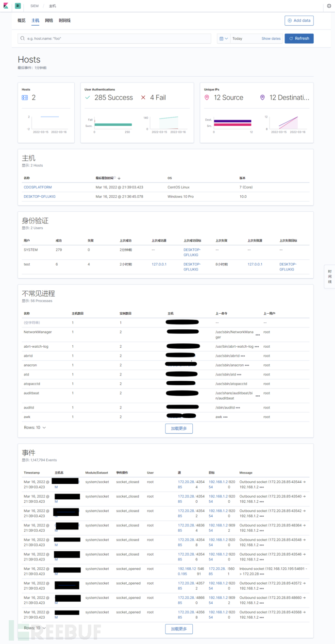This screenshot has width=335, height=644.
Task: Click the Hosts stat storage icon
Action: (x=25, y=98)
